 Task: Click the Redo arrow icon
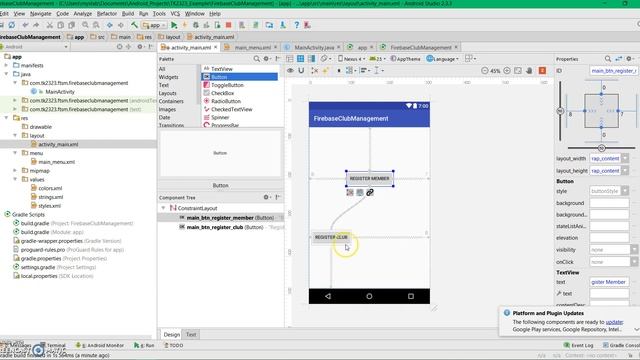[x=36, y=25]
